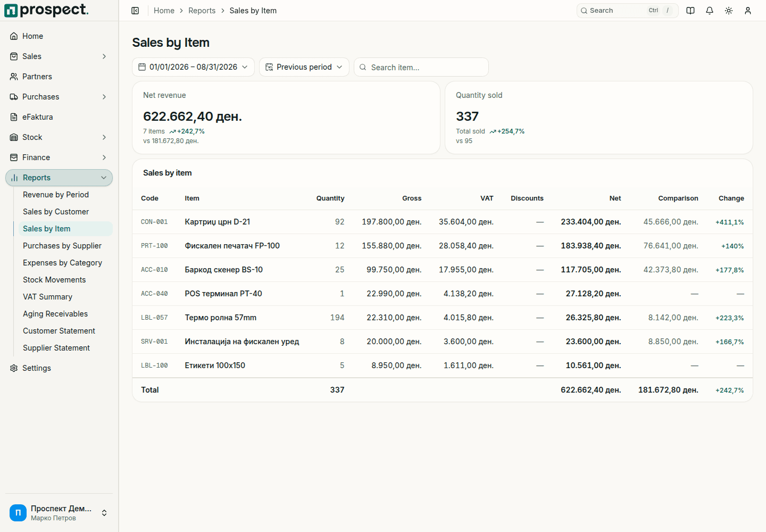This screenshot has width=766, height=532.
Task: Expand the Finance menu chevron
Action: point(104,157)
